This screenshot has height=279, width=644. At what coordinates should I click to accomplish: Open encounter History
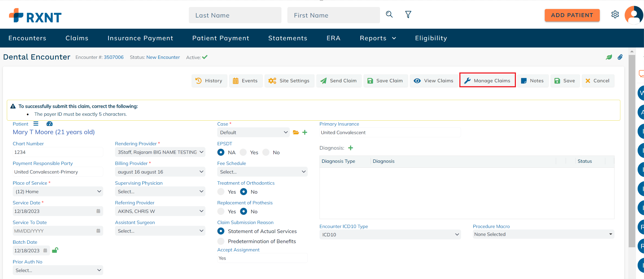(209, 81)
